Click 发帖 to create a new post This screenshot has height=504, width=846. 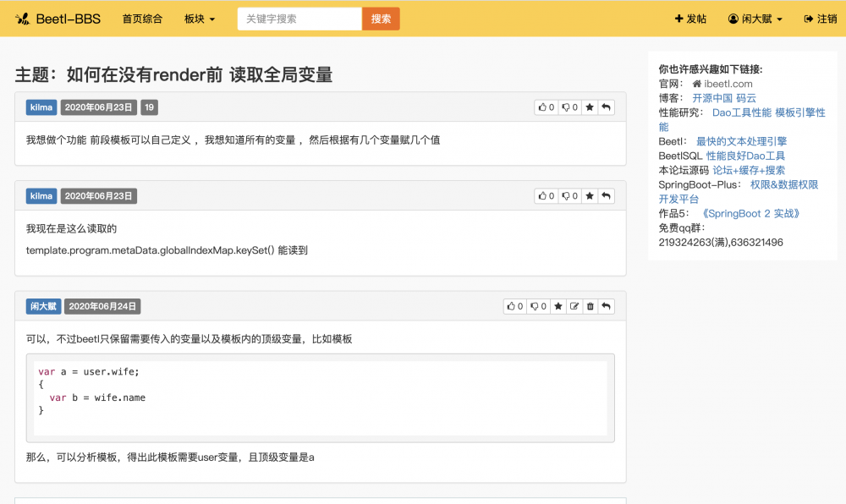pos(690,19)
